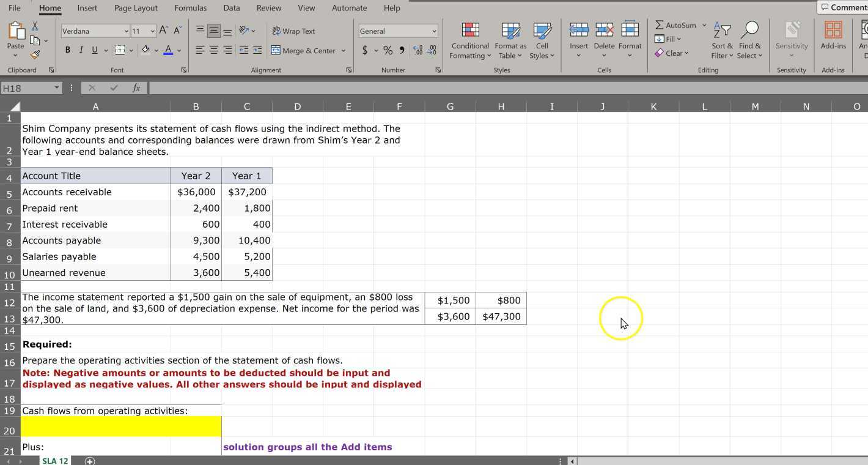Switch to the Formulas ribbon tab
This screenshot has height=465, width=868.
(x=190, y=8)
